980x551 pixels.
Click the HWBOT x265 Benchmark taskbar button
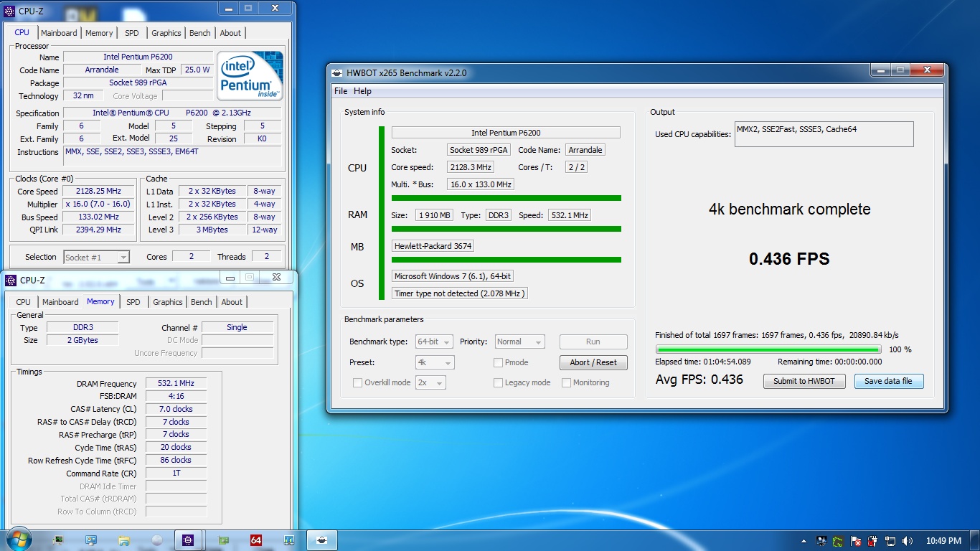[x=322, y=540]
